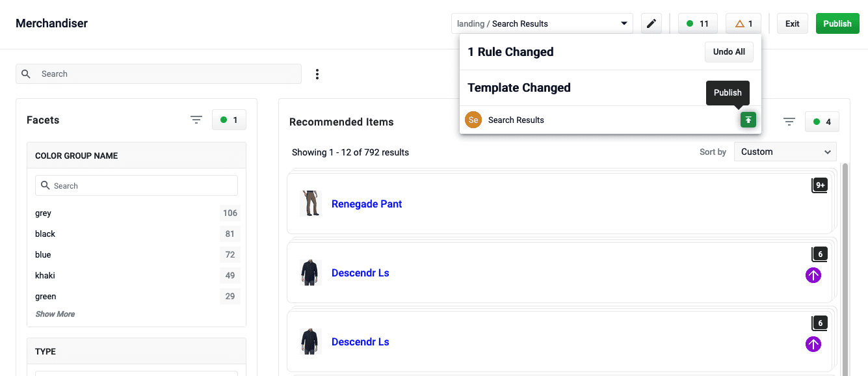Open the Sort by Custom dropdown
Image resolution: width=868 pixels, height=376 pixels.
coord(785,151)
